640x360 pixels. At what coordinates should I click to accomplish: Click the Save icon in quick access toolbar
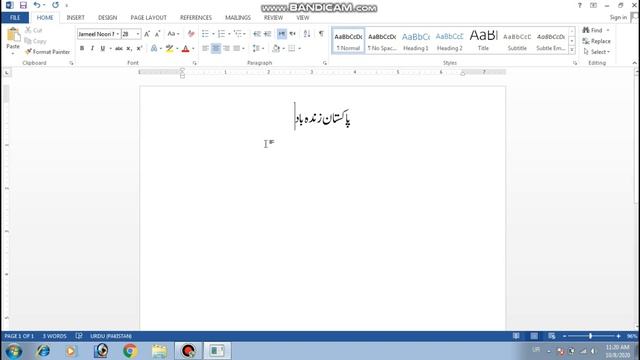(x=23, y=5)
